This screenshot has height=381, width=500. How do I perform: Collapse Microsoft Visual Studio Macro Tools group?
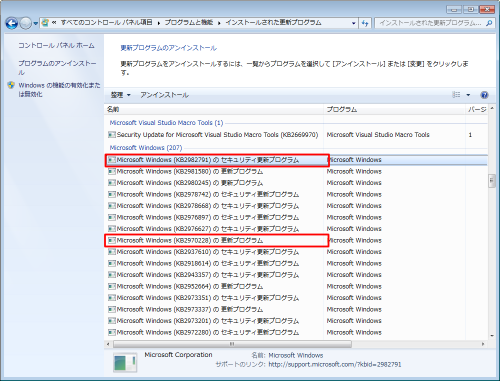(166, 123)
